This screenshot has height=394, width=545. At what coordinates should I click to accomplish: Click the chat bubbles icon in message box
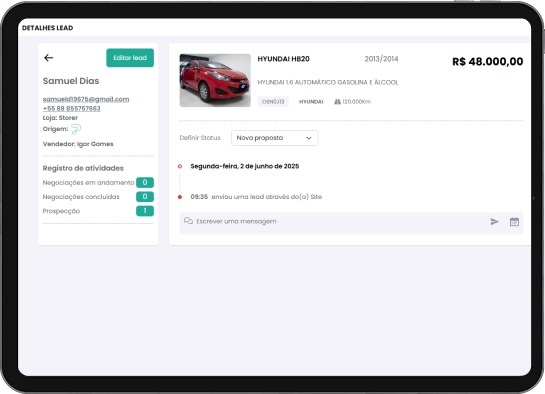click(x=188, y=221)
